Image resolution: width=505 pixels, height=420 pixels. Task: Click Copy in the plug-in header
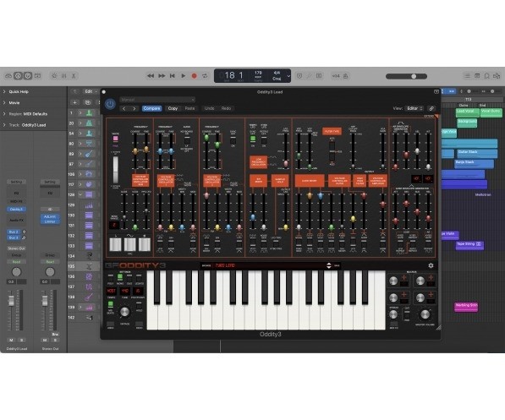pos(173,108)
